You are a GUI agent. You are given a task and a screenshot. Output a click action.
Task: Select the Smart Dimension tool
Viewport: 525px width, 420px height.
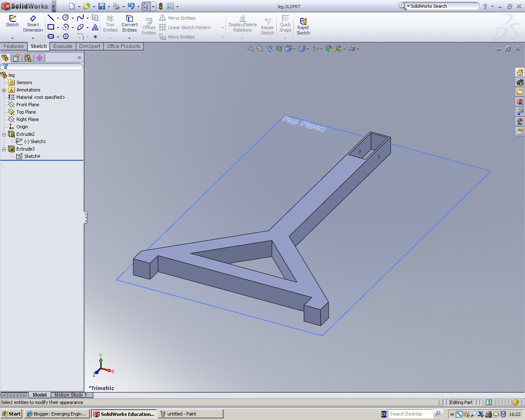point(33,25)
